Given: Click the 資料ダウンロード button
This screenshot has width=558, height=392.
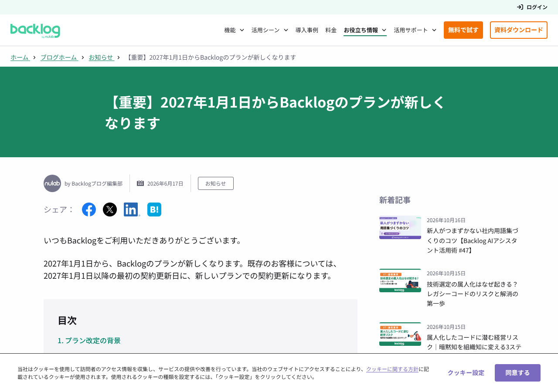Looking at the screenshot, I should pos(519,30).
